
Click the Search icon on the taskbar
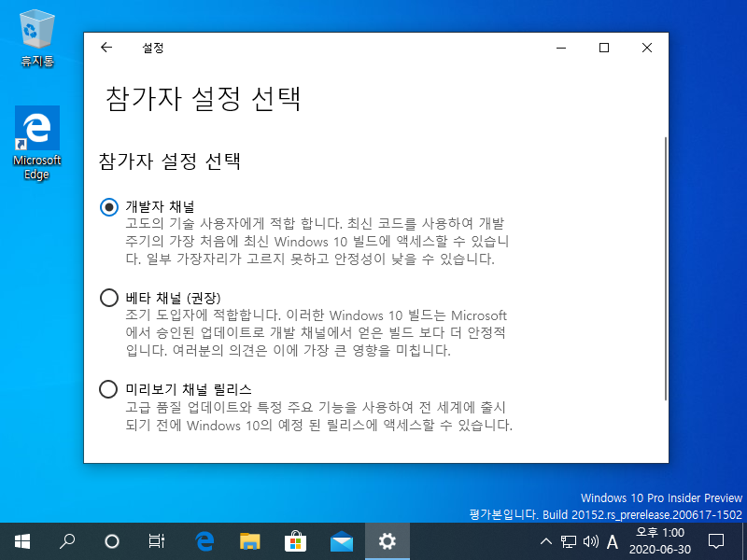66,539
